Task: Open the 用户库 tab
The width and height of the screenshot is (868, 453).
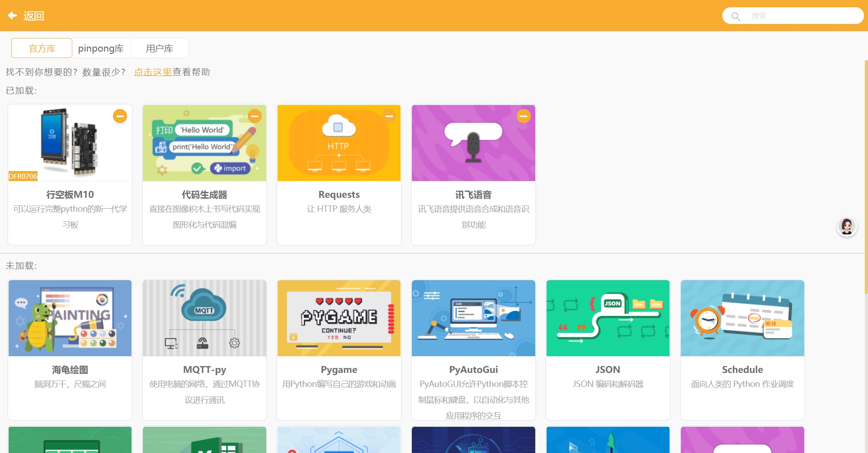Action: [x=160, y=48]
